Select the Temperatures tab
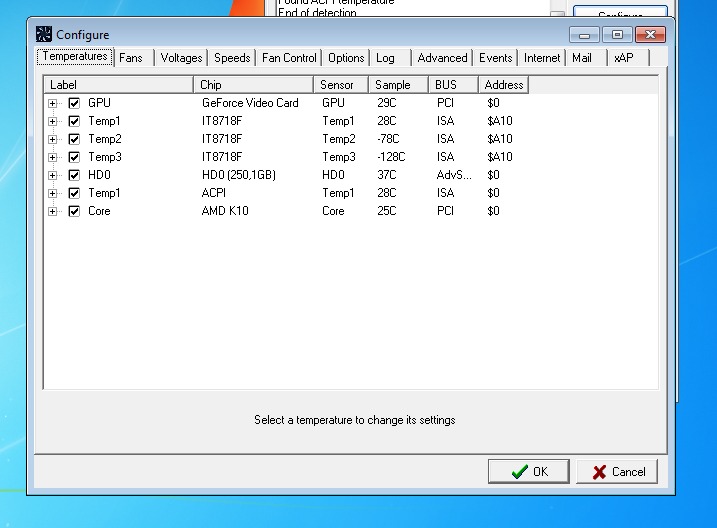 coord(75,56)
